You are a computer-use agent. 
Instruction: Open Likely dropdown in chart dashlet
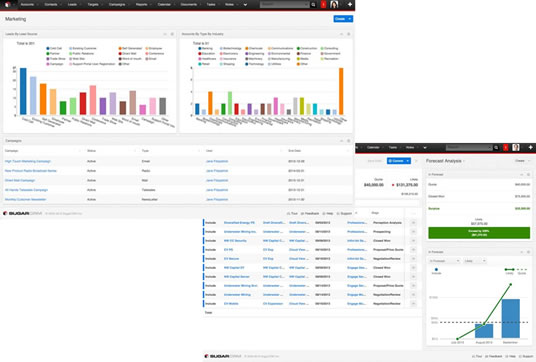(475, 261)
